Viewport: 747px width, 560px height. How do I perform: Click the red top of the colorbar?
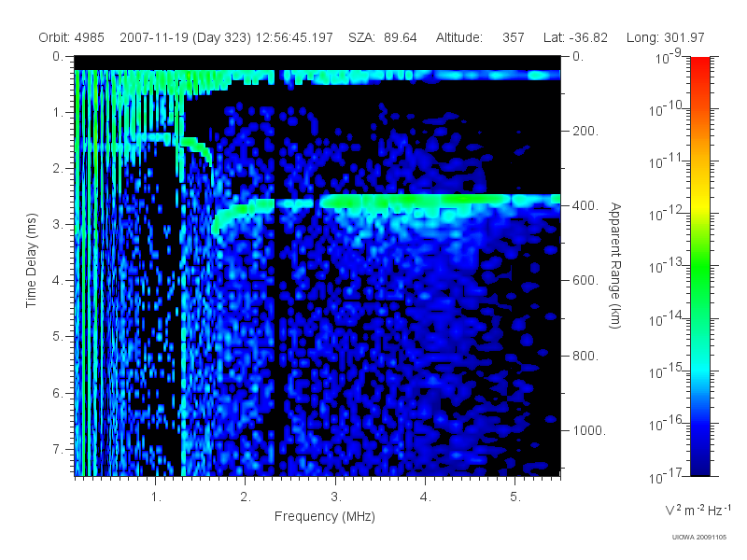700,61
